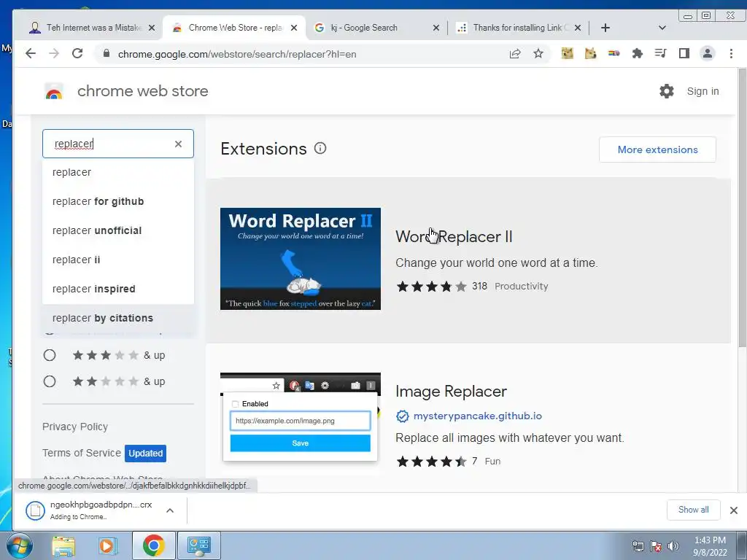The width and height of the screenshot is (747, 560).
Task: Select the 3 stars & up rating filter
Action: point(50,355)
